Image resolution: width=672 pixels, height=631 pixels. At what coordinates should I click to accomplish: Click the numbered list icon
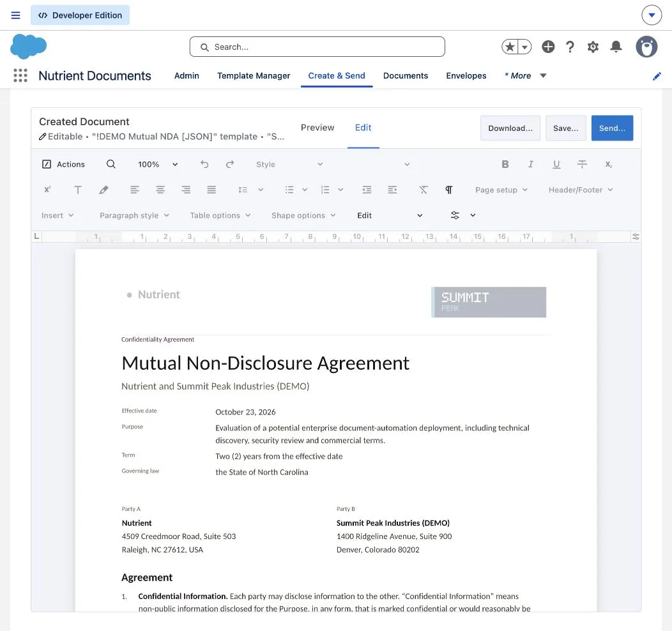click(x=325, y=190)
